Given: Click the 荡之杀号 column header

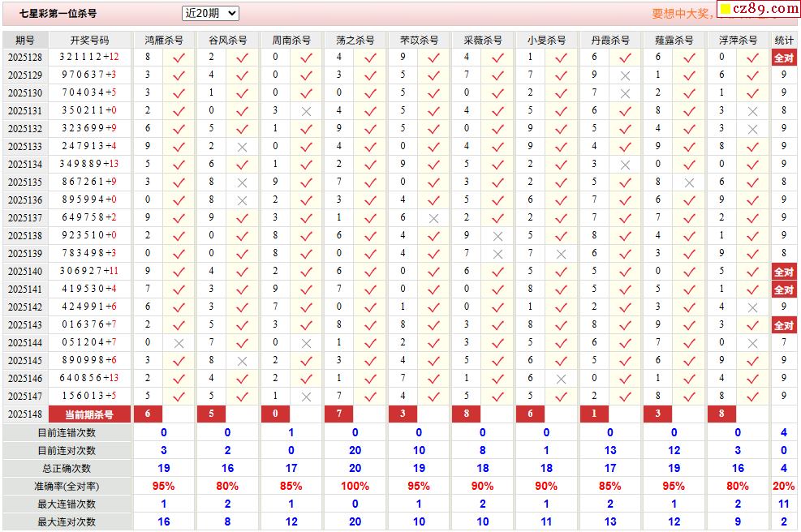Looking at the screenshot, I should 355,40.
